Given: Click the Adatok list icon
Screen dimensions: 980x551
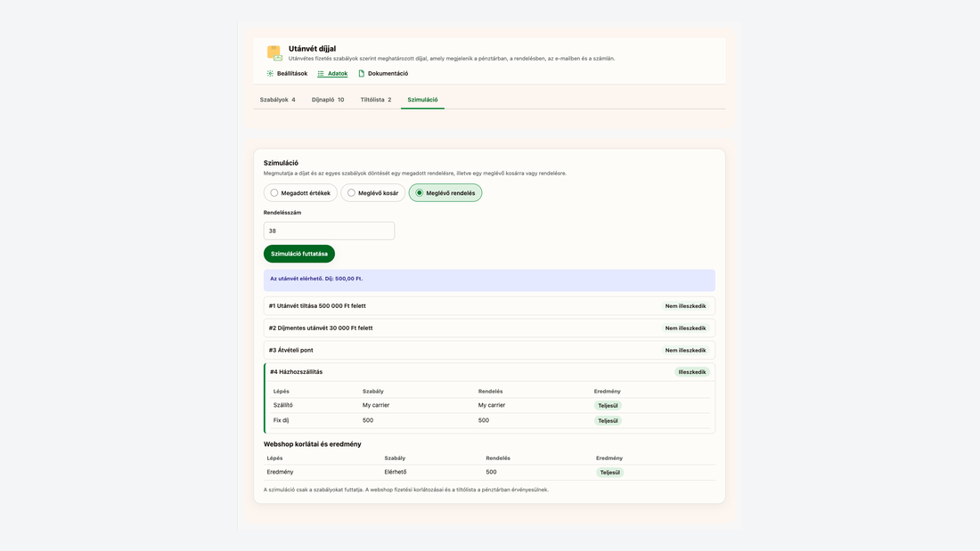Looking at the screenshot, I should click(321, 74).
